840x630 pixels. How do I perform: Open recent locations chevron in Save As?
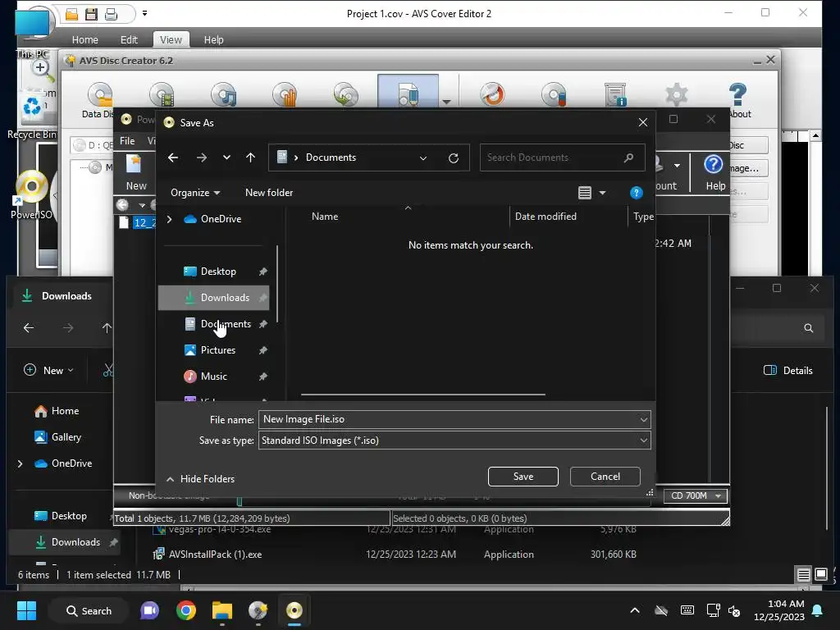226,157
